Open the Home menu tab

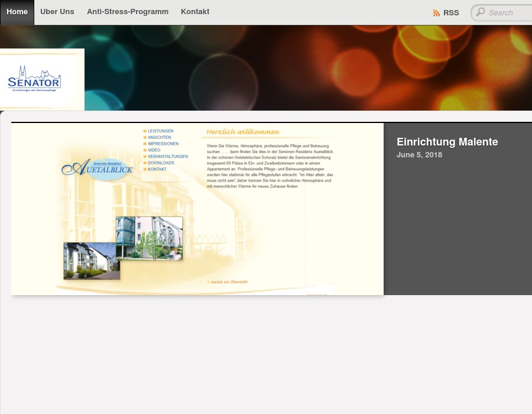point(17,12)
